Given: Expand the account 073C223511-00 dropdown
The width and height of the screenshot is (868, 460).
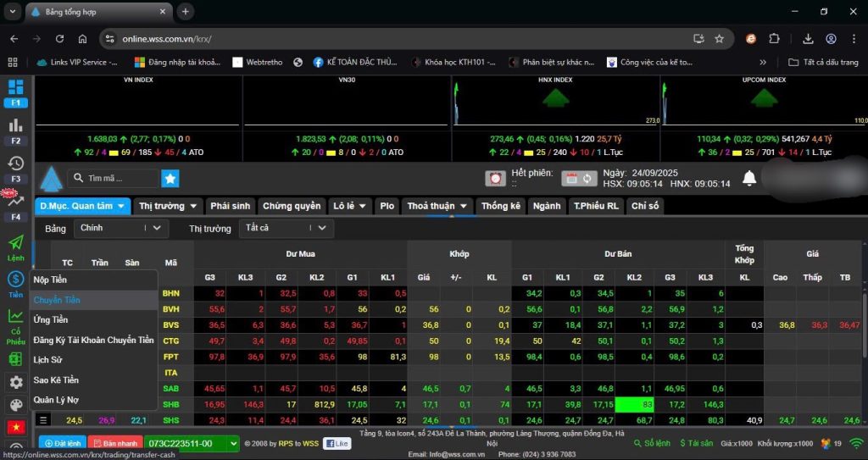Looking at the screenshot, I should click(x=192, y=443).
